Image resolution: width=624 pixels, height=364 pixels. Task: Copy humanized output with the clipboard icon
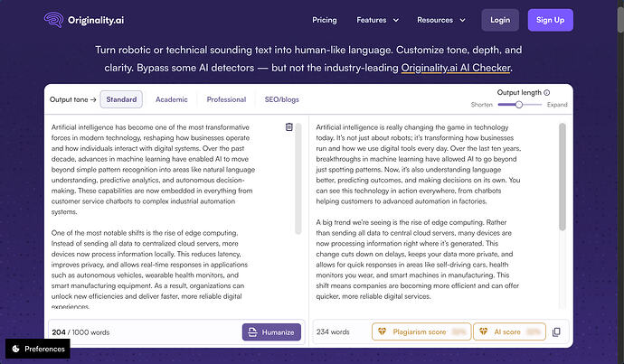tap(556, 331)
